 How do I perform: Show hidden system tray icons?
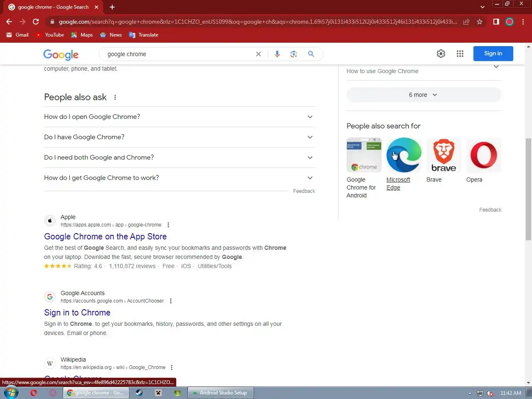point(470,393)
